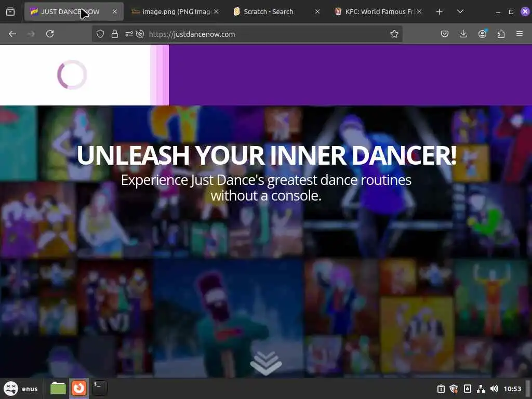Expand the list all tabs dropdown
Viewport: 532px width, 399px height.
coord(460,11)
